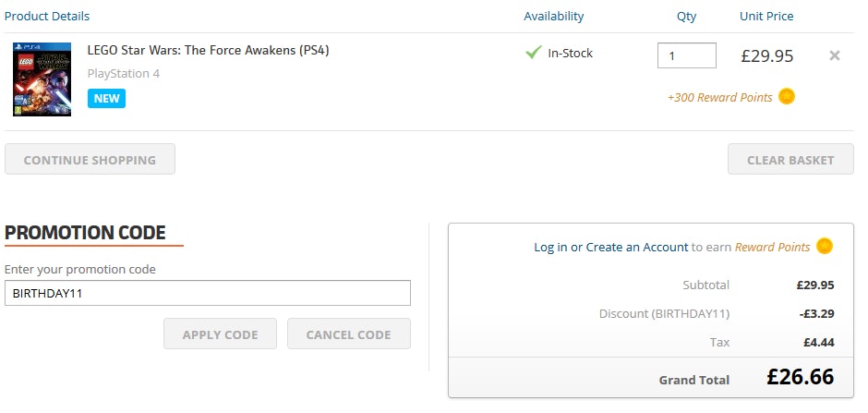Remove LEGO Star Wars item with X icon
The height and width of the screenshot is (413, 868).
[835, 55]
